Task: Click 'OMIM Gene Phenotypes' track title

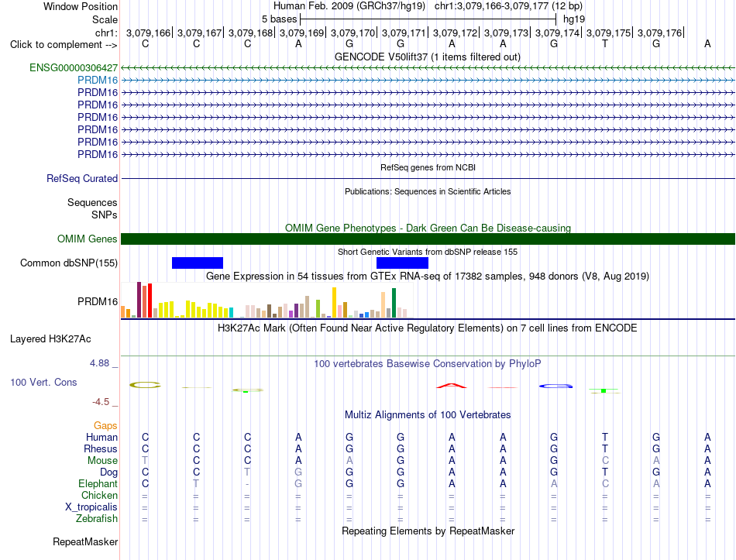Action: click(x=428, y=228)
